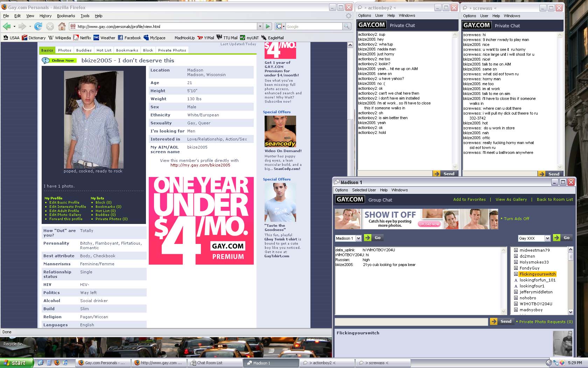Click Send arrow in actionboy2 chat
This screenshot has width=588, height=368.
click(436, 173)
